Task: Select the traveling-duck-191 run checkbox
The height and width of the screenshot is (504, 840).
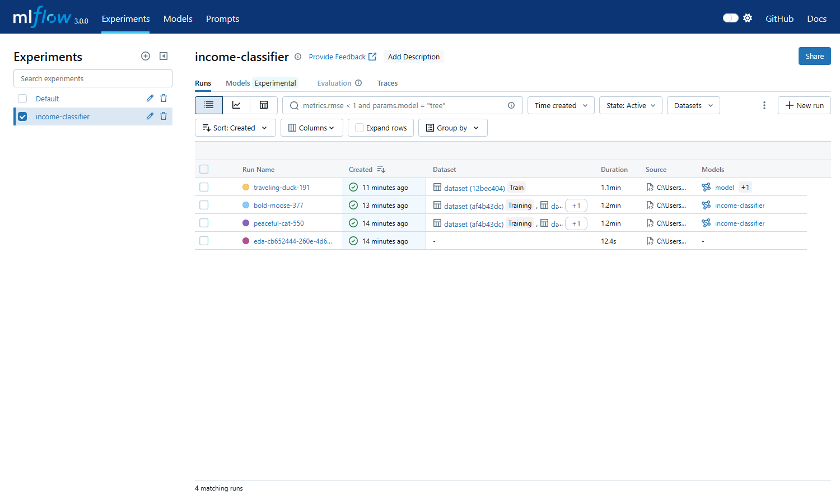Action: point(204,187)
